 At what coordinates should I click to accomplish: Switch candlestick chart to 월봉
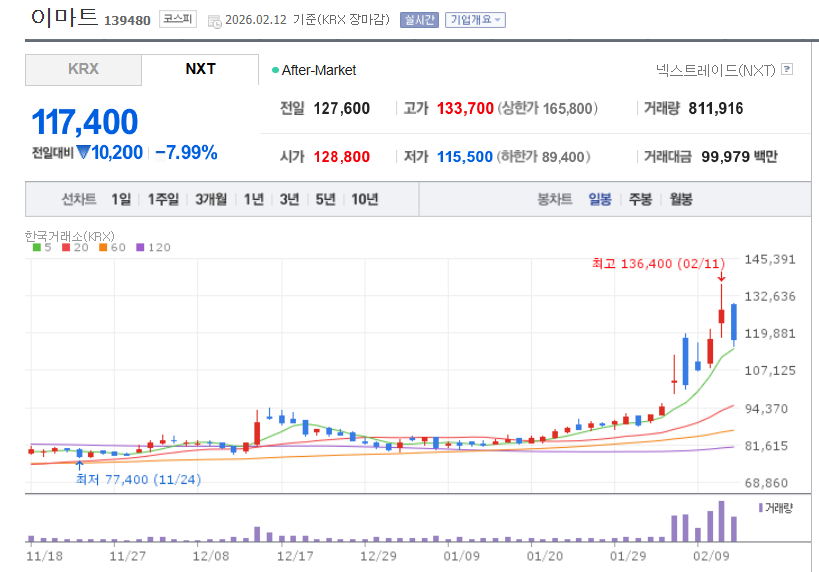pyautogui.click(x=681, y=199)
